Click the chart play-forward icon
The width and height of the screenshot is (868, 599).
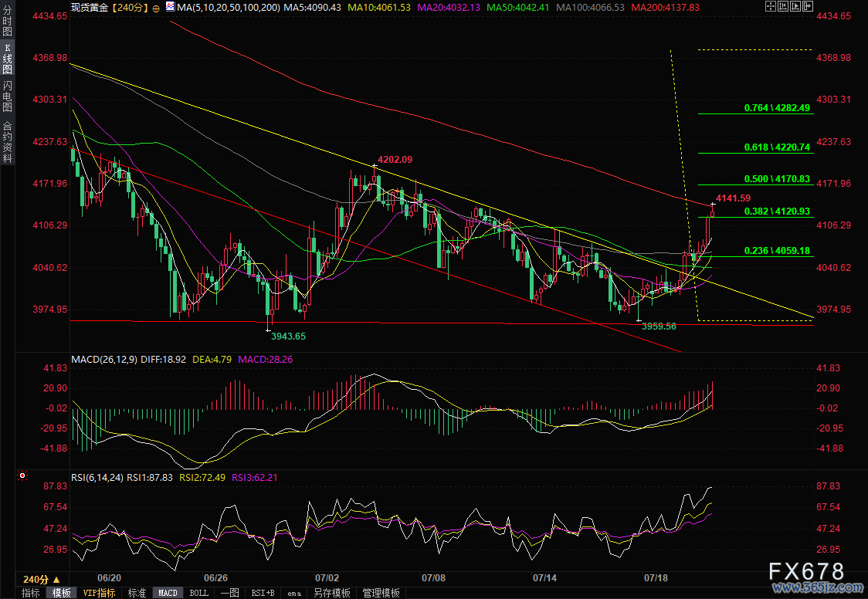(795, 6)
